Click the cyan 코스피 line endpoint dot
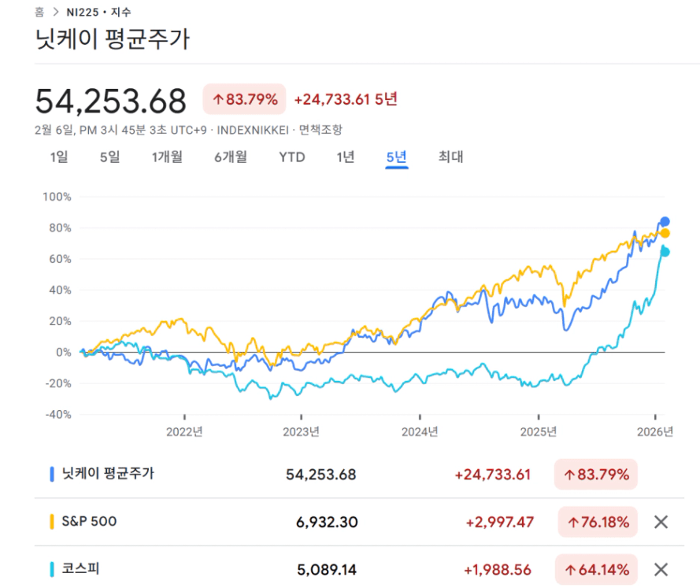Image resolution: width=700 pixels, height=588 pixels. (665, 252)
